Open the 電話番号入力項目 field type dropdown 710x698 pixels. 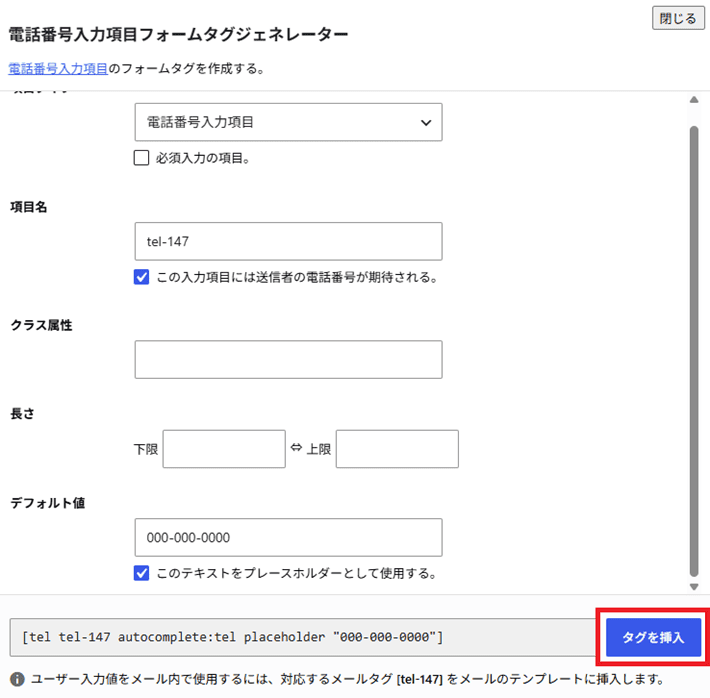tap(288, 122)
